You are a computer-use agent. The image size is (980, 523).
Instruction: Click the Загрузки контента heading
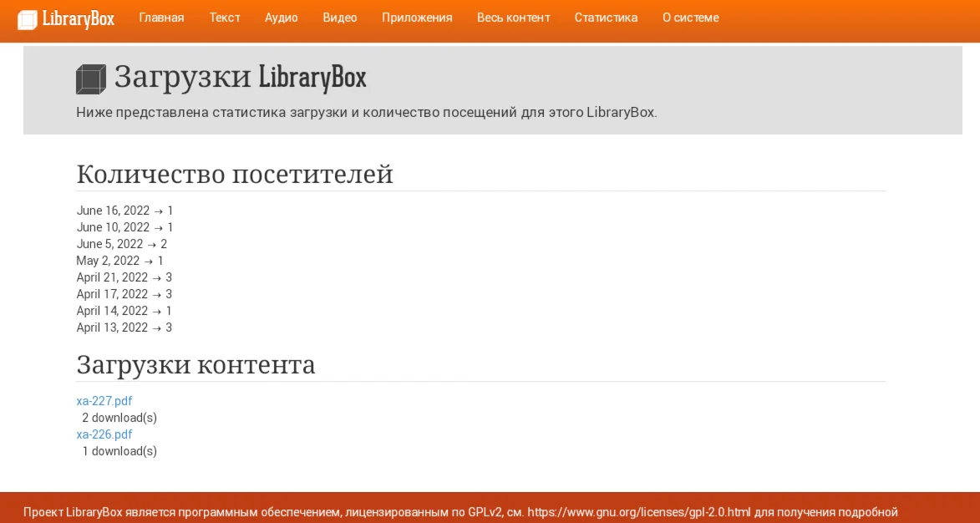[x=195, y=364]
